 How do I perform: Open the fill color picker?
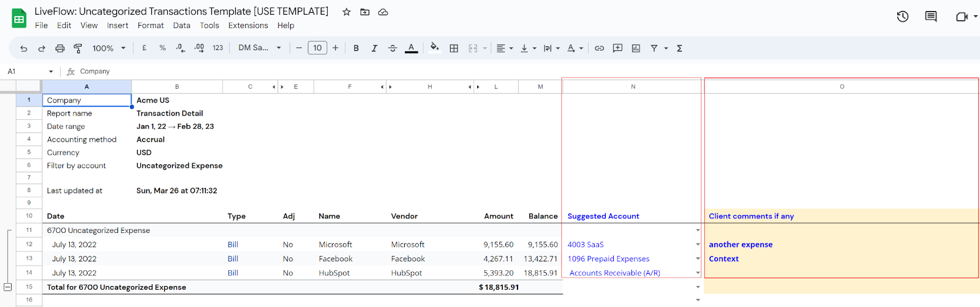(434, 48)
